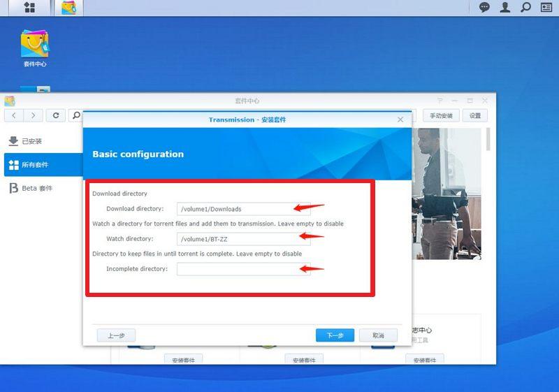Click the Download directory field
Screen dimensions: 559x392
[243, 209]
